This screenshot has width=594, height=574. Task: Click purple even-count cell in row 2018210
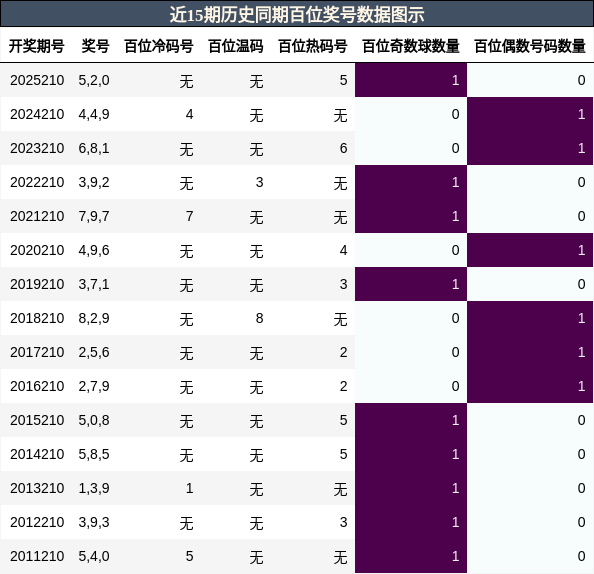tap(530, 318)
